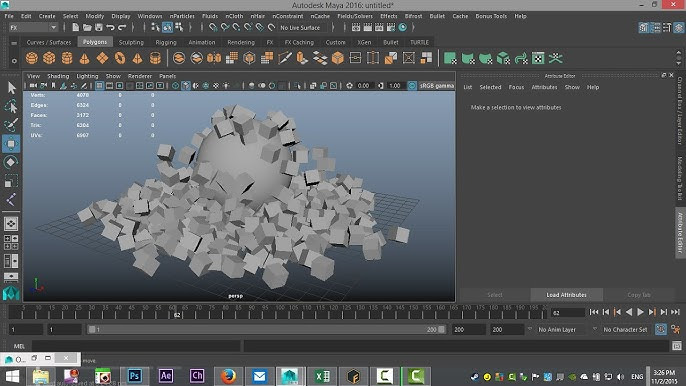Click the playback range slider bar
This screenshot has width=686, height=386.
tap(266, 330)
